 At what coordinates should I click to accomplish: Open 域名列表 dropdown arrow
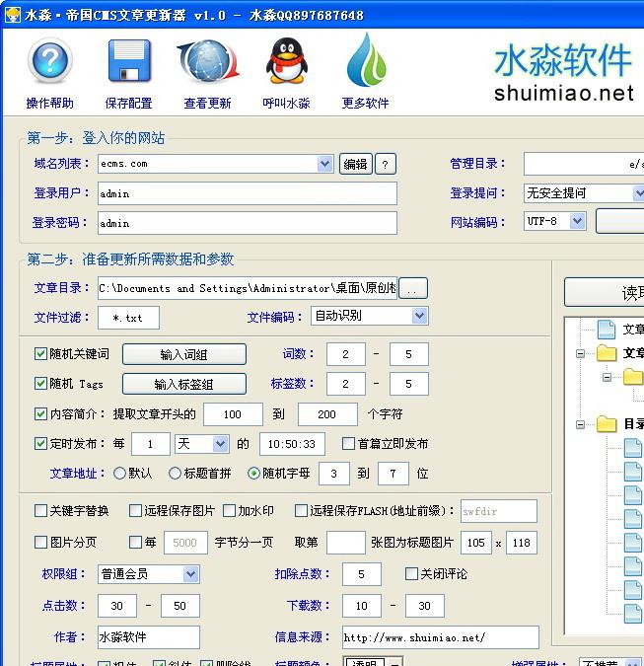325,164
